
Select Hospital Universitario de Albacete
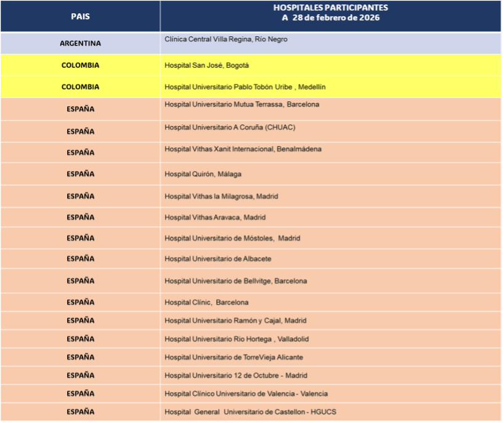(217, 259)
